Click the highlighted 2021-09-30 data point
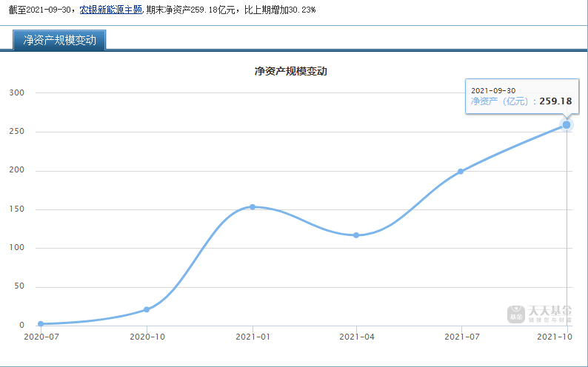This screenshot has height=367, width=588. click(x=567, y=125)
